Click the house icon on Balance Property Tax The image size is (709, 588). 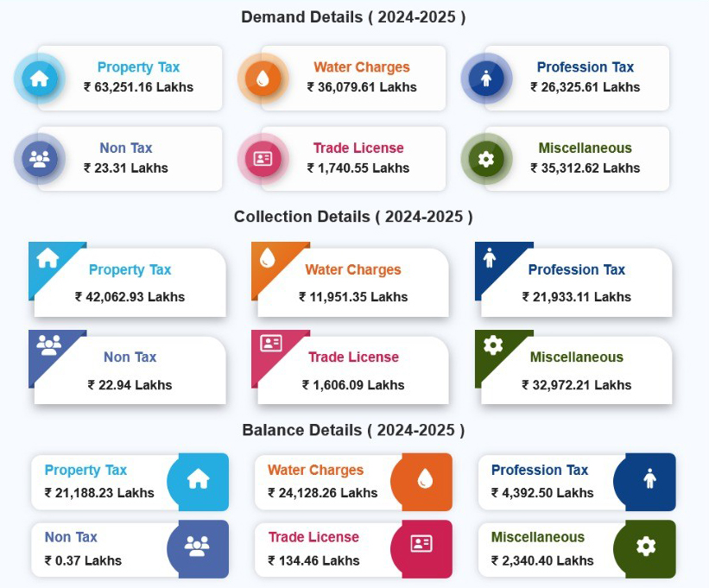[x=199, y=479]
